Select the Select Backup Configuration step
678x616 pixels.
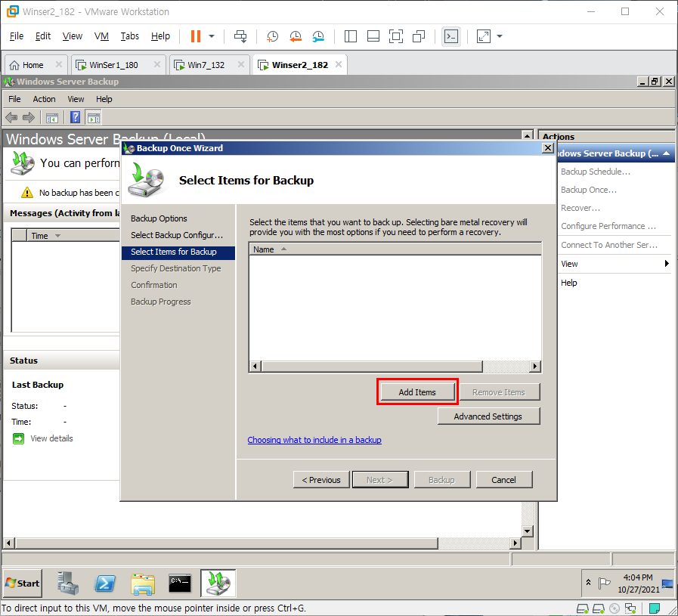pyautogui.click(x=177, y=235)
